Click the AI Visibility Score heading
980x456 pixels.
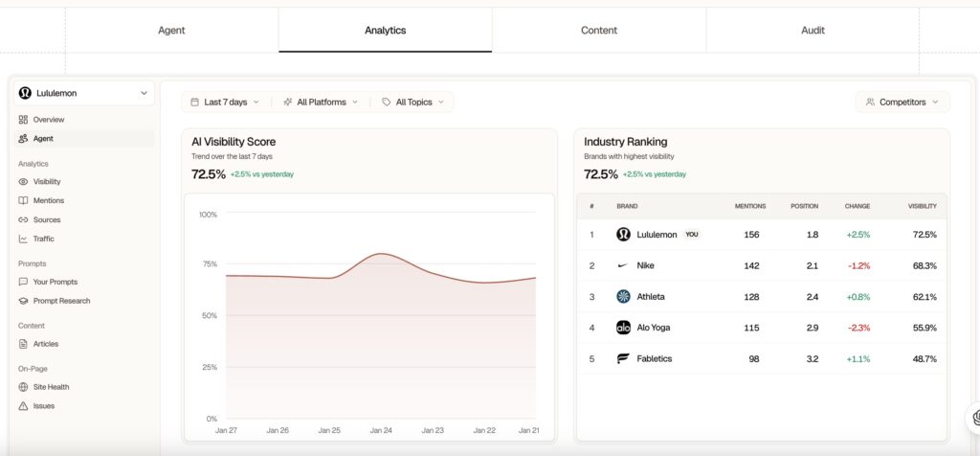click(234, 142)
